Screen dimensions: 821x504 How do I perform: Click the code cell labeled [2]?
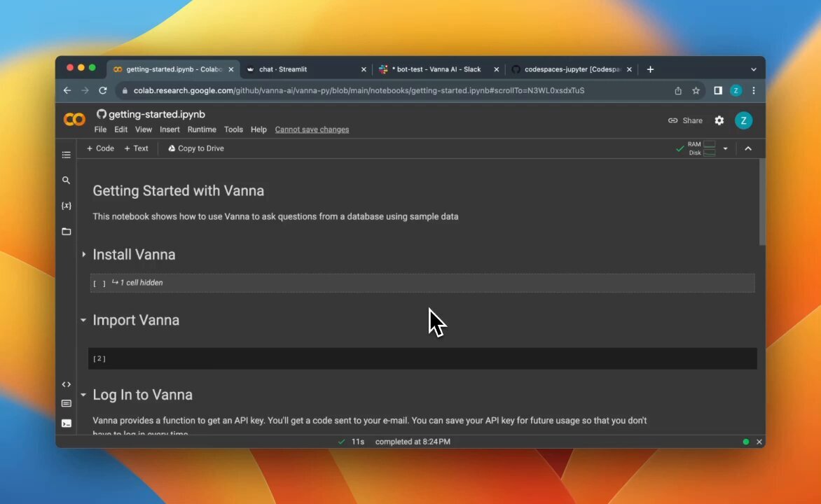click(422, 358)
